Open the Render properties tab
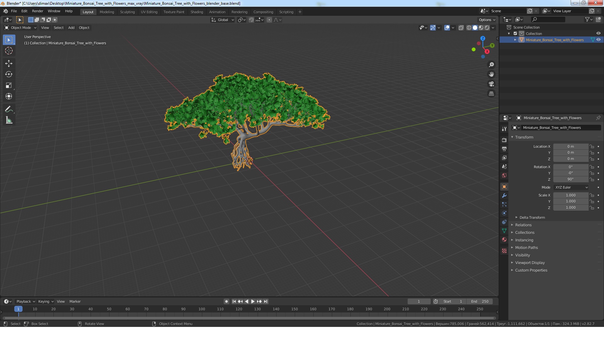The width and height of the screenshot is (604, 364). 504,140
